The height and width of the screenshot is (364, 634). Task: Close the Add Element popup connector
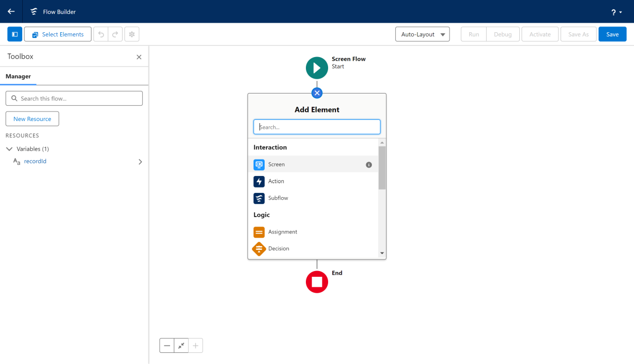(317, 93)
